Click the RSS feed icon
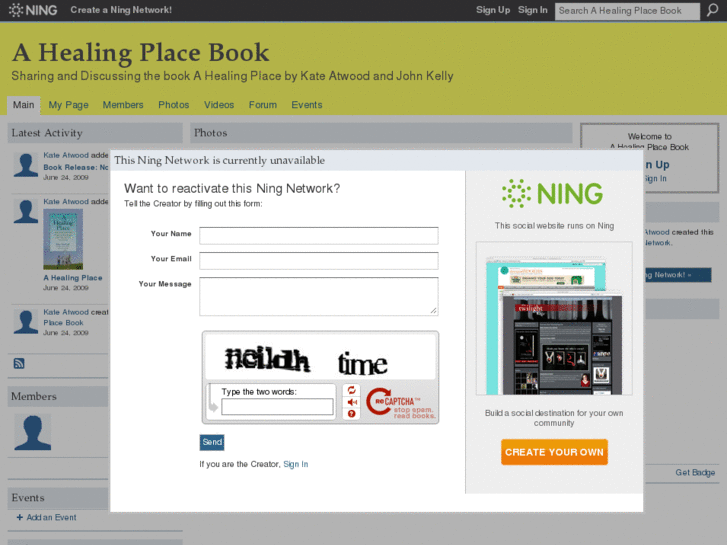This screenshot has width=727, height=545. (x=19, y=363)
